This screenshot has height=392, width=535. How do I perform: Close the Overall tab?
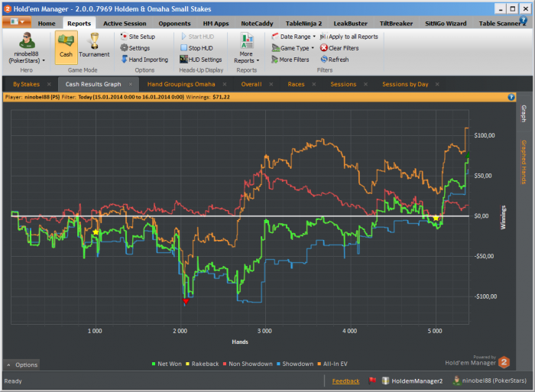click(271, 84)
